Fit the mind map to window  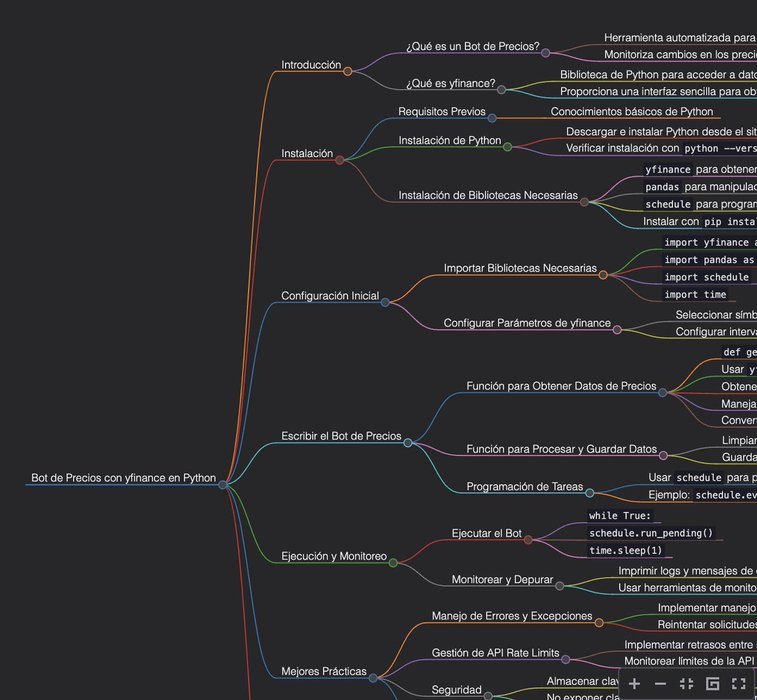click(687, 684)
